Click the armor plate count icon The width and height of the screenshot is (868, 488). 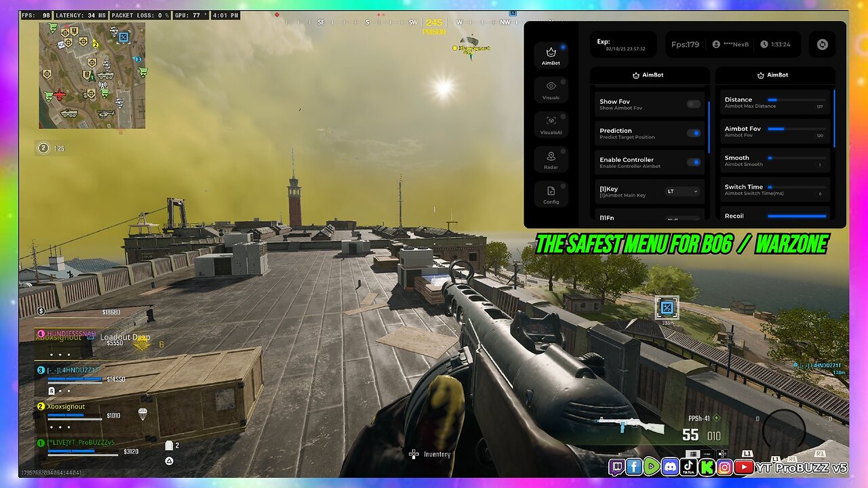[170, 445]
